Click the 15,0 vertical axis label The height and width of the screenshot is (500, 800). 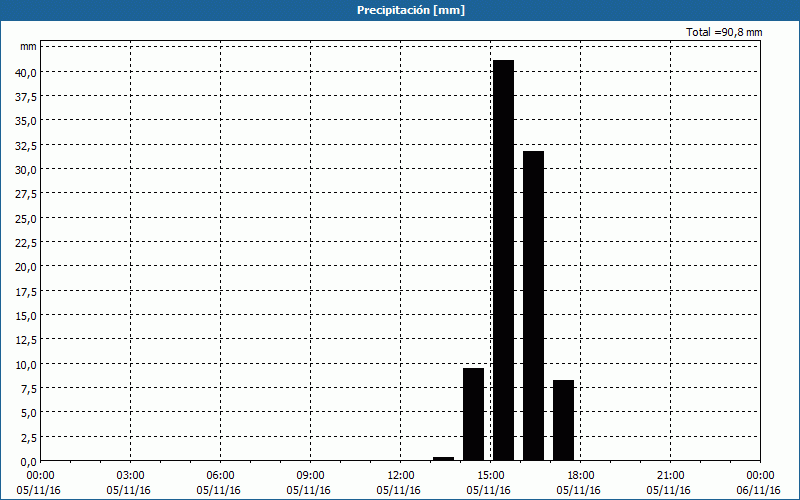26,315
